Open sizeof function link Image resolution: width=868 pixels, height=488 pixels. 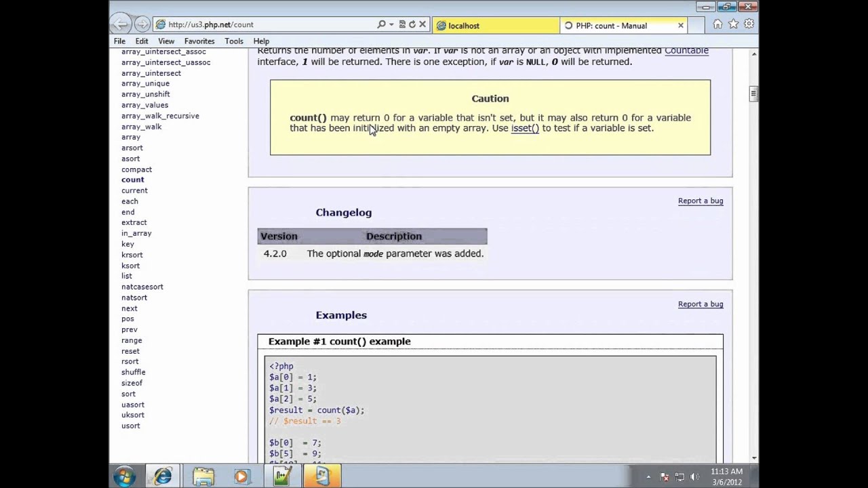click(132, 383)
